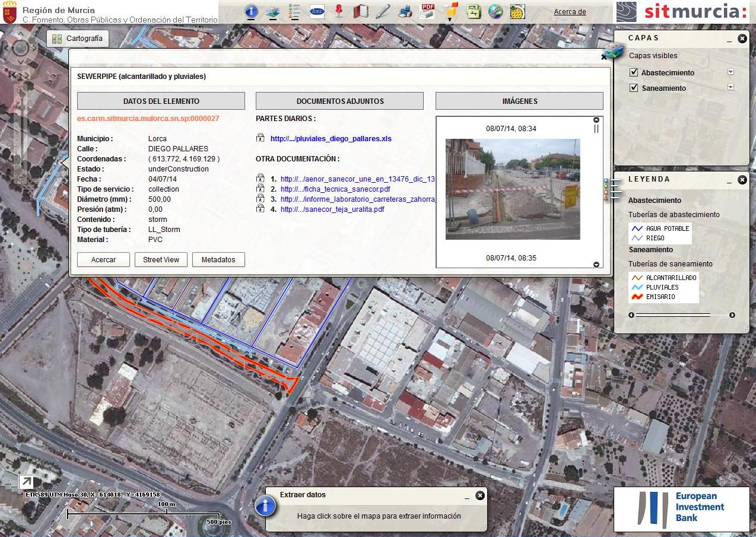Uncheck the Abastecimiento layer checkbox

click(x=634, y=73)
